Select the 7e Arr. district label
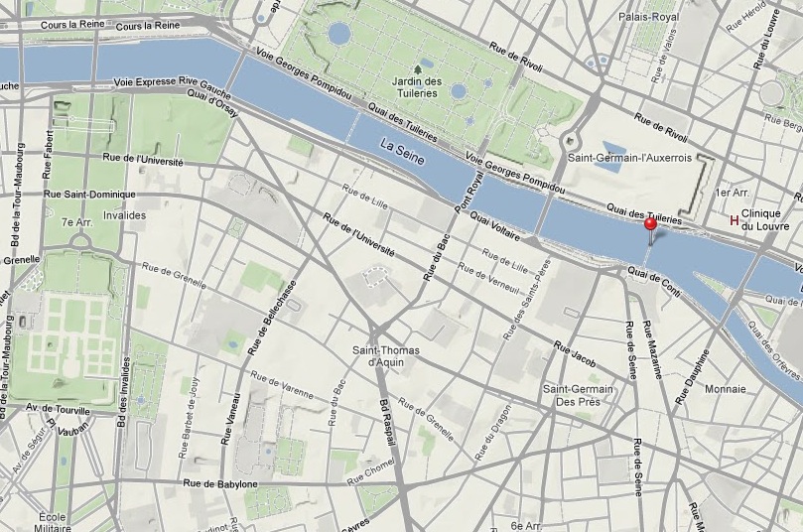 (x=77, y=222)
